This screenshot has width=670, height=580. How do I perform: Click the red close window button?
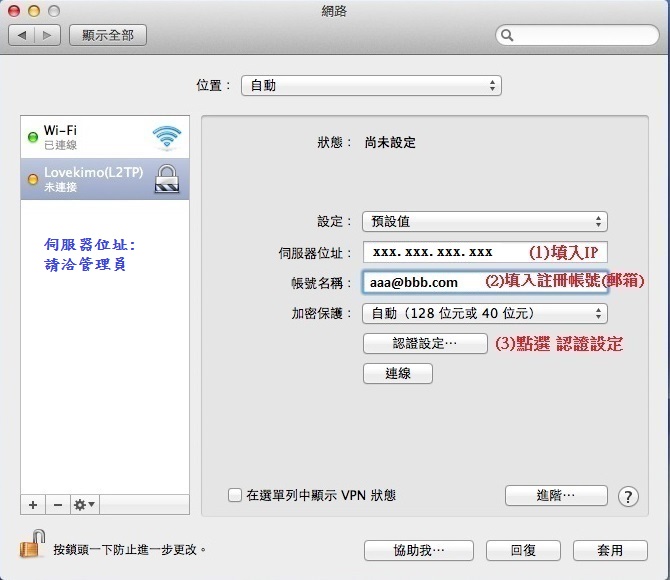[x=14, y=11]
